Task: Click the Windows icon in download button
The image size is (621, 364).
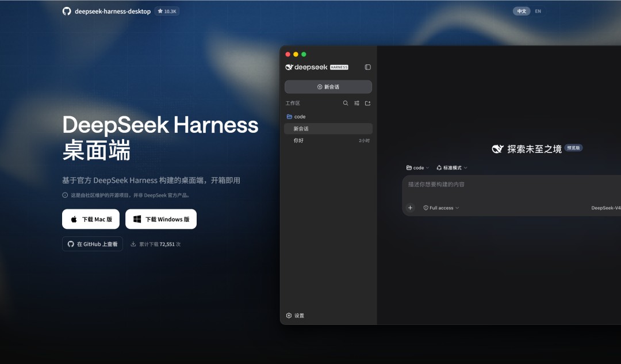Action: (x=137, y=219)
